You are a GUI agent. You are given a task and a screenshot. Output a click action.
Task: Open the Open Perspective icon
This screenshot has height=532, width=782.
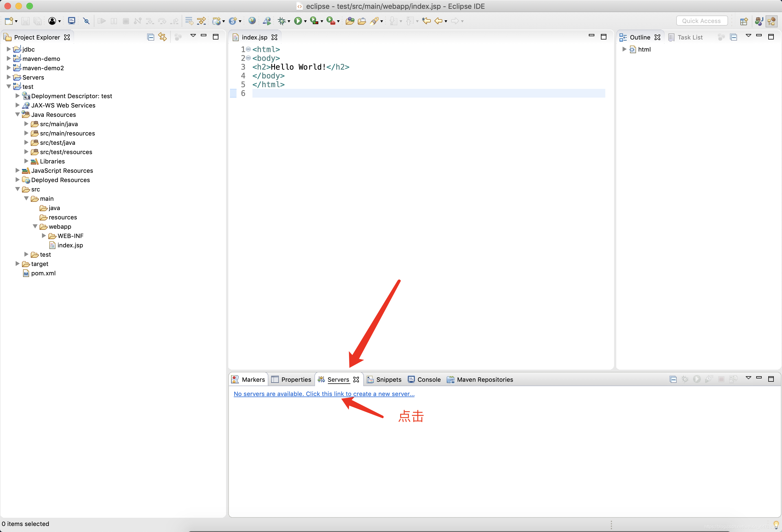(x=744, y=21)
